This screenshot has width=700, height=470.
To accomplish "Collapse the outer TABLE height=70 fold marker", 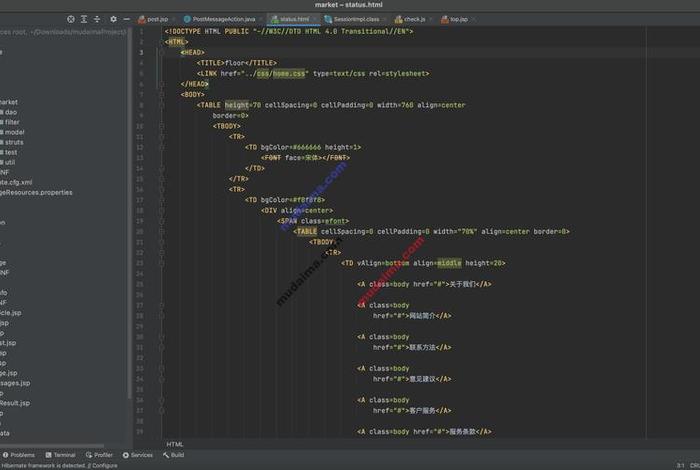I will [162, 105].
